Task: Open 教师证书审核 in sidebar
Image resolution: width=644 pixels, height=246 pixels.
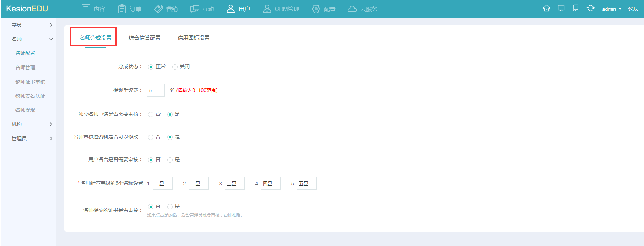Action: [x=30, y=82]
